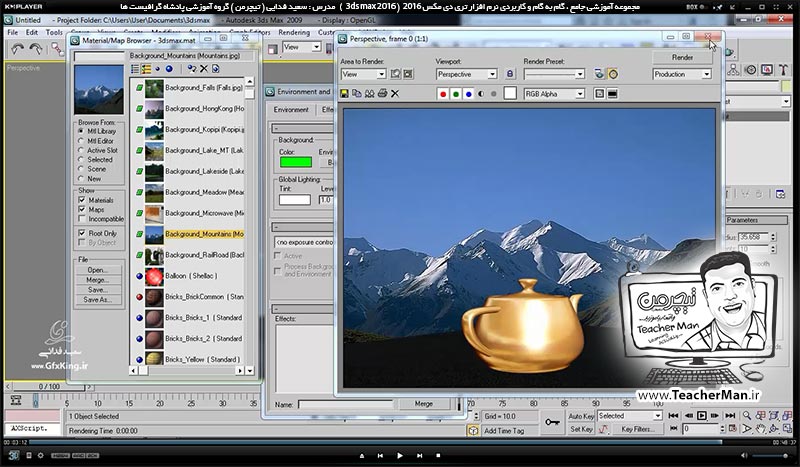Click the Print Image icon in render window
This screenshot has width=800, height=467.
382,93
